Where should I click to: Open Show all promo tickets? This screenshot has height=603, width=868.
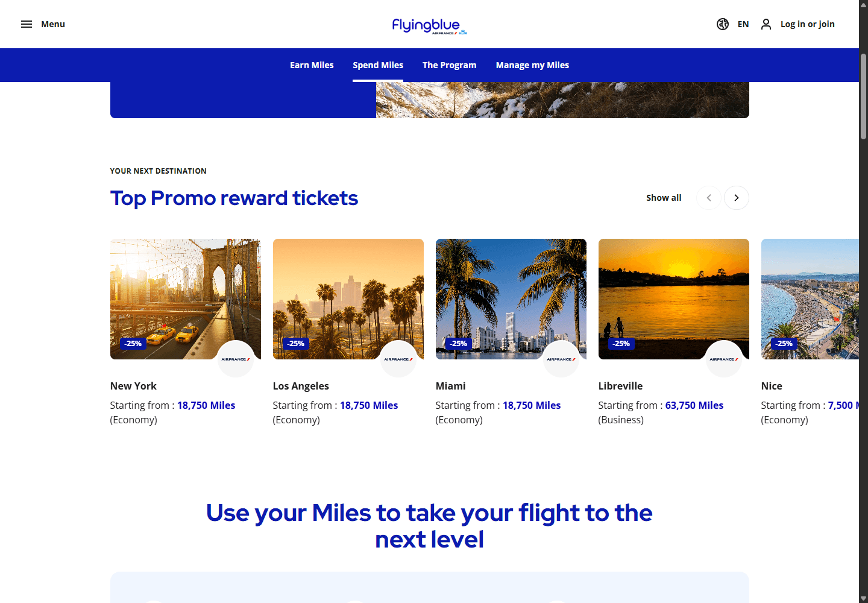coord(664,198)
